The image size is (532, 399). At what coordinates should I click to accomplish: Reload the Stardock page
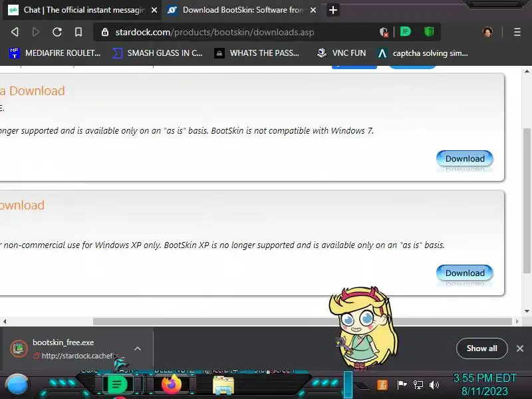click(x=57, y=32)
